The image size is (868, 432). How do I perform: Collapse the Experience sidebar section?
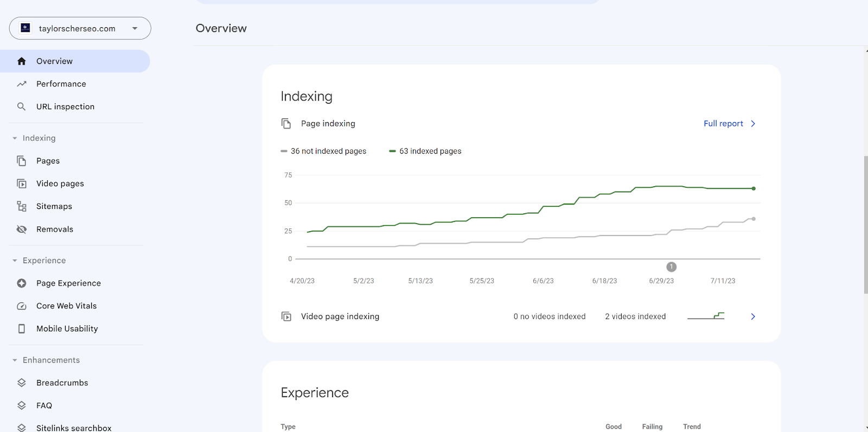pyautogui.click(x=39, y=261)
